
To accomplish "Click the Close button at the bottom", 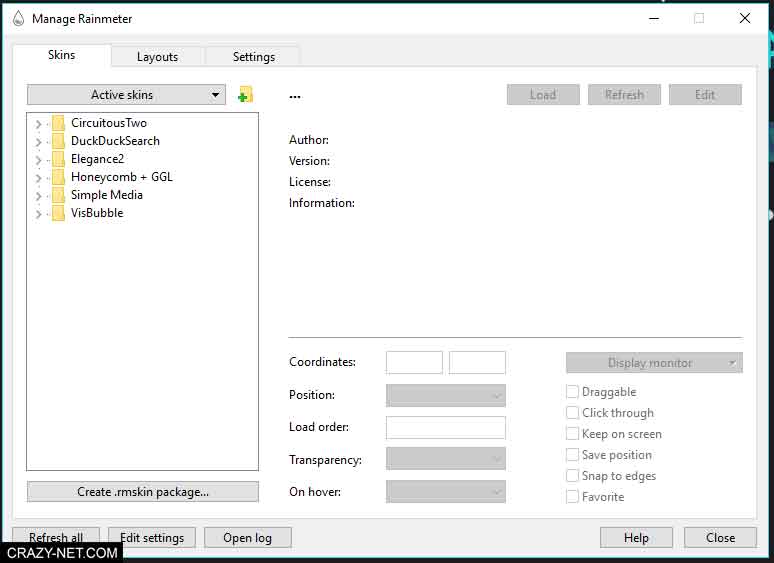I will coord(720,537).
